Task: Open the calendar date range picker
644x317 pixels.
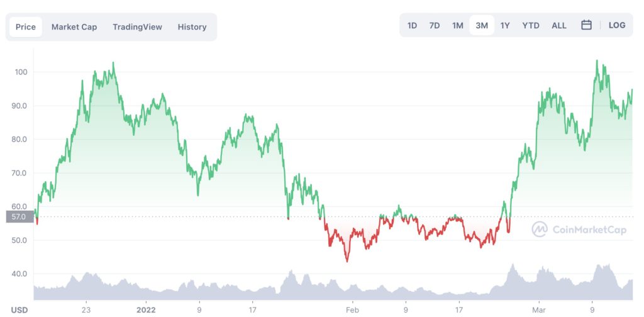Action: click(x=586, y=25)
